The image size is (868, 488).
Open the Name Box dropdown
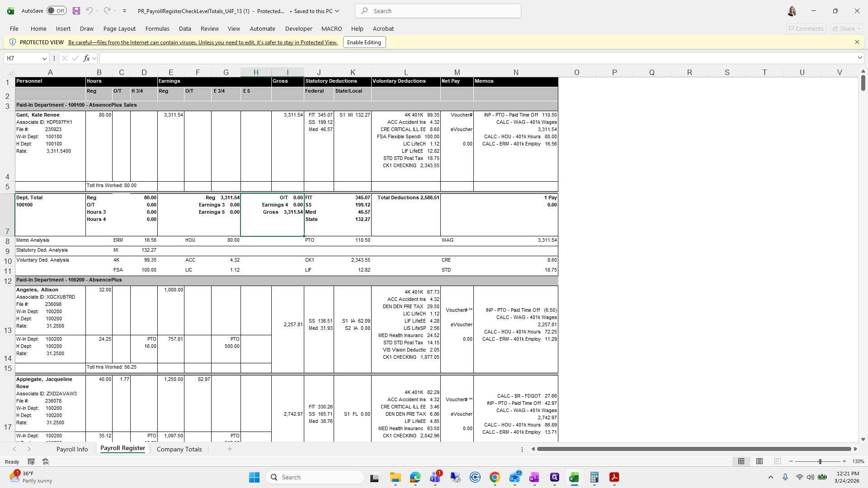44,58
